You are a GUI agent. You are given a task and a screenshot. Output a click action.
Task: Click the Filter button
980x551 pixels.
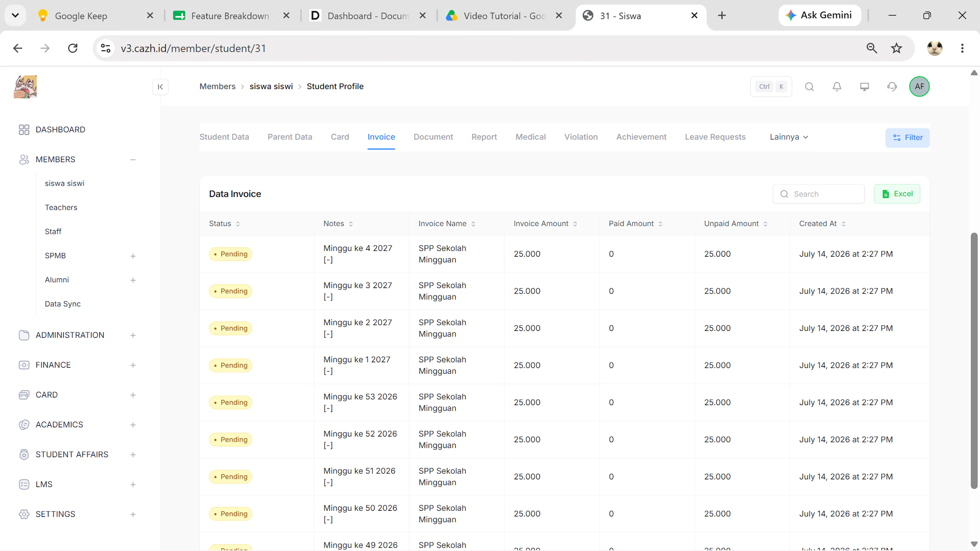click(x=907, y=138)
